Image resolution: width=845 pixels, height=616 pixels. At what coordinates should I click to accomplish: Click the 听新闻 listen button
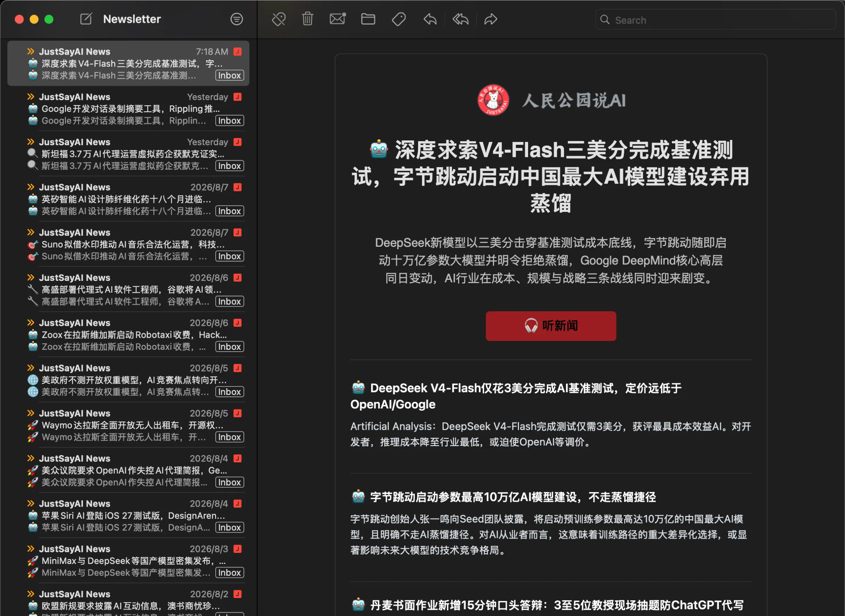point(551,326)
